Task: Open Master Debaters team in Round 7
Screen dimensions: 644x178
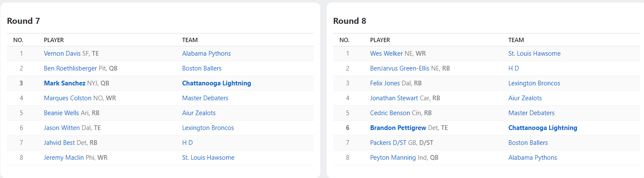Action: [x=205, y=98]
